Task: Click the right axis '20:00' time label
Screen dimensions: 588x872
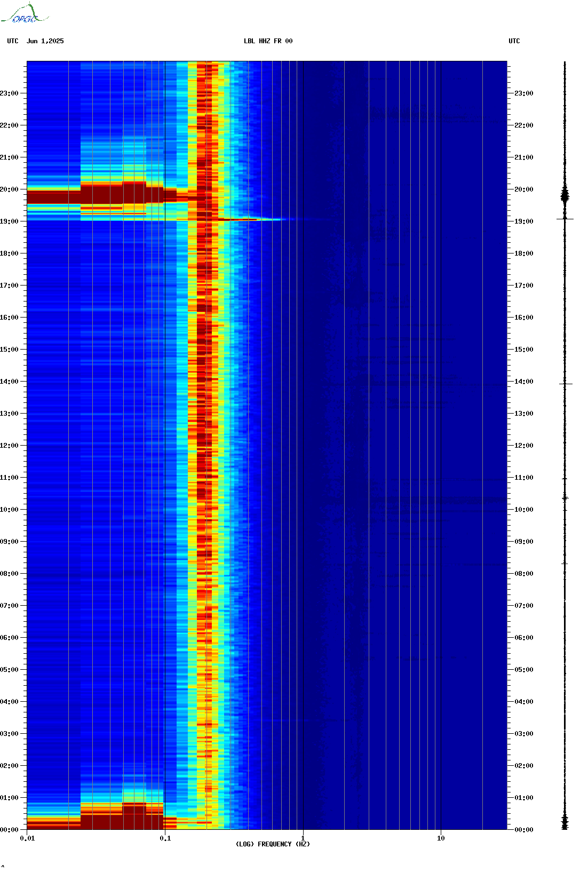Action: point(524,189)
